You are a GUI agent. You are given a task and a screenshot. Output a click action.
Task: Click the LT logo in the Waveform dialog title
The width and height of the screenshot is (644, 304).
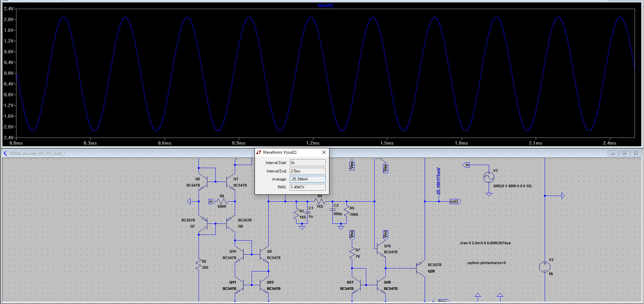259,152
